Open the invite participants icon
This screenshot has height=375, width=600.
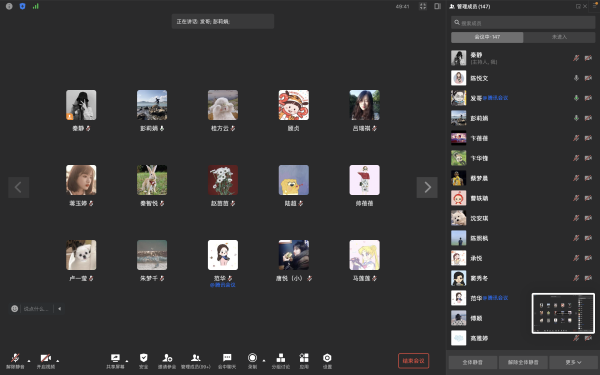[167, 361]
